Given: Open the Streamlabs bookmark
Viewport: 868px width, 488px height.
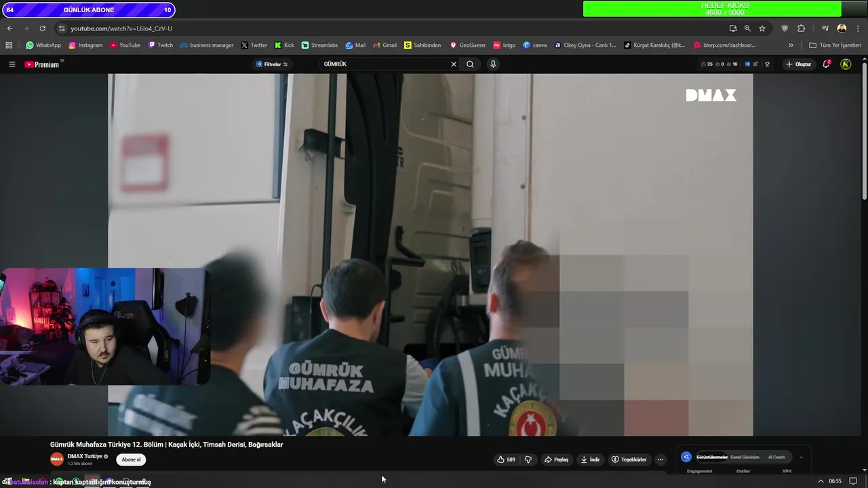Looking at the screenshot, I should 319,45.
